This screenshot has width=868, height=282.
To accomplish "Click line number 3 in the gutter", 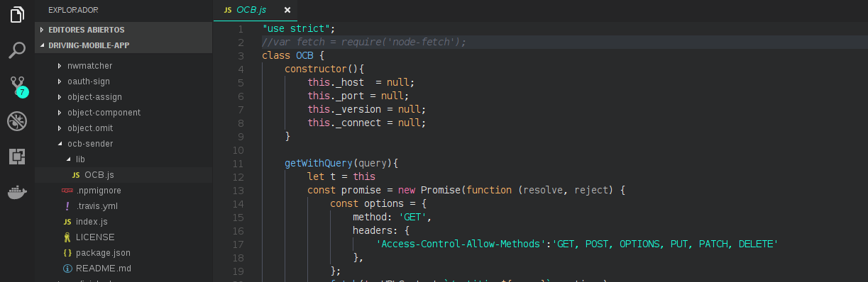I will 241,55.
